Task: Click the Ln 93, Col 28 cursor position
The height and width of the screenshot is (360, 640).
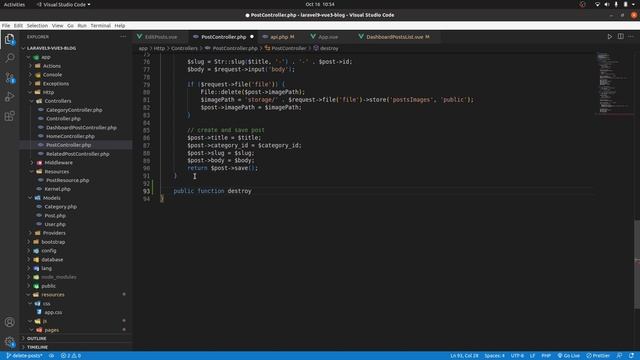Action: (x=464, y=356)
